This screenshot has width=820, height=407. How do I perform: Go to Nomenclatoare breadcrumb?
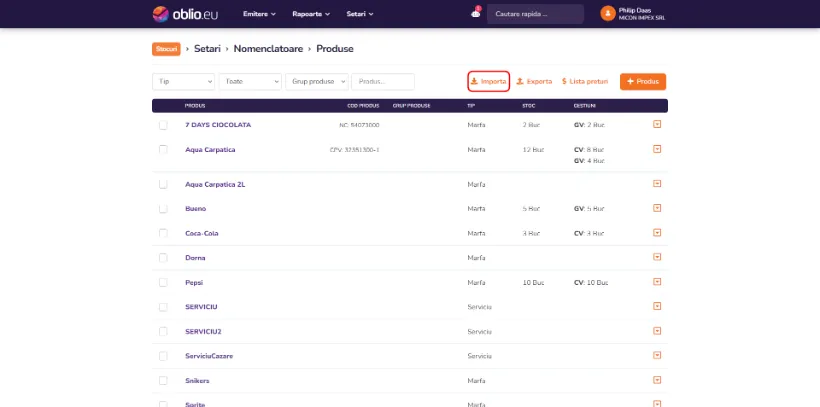coord(268,49)
